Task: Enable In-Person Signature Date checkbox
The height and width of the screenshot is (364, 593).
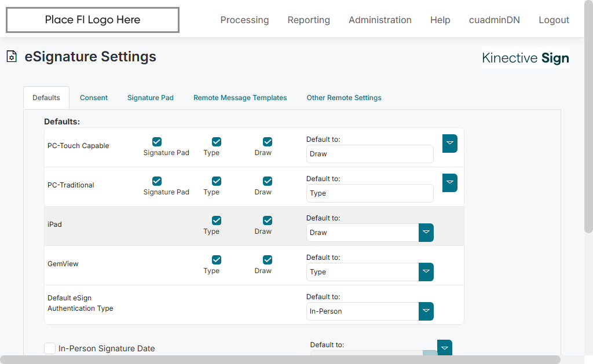Action: 50,348
